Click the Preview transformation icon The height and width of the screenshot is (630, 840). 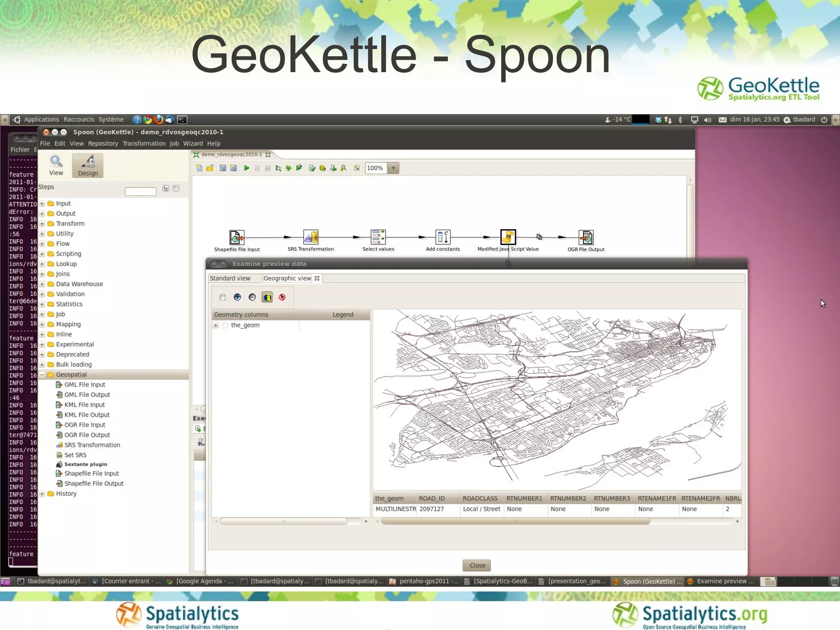click(x=278, y=168)
